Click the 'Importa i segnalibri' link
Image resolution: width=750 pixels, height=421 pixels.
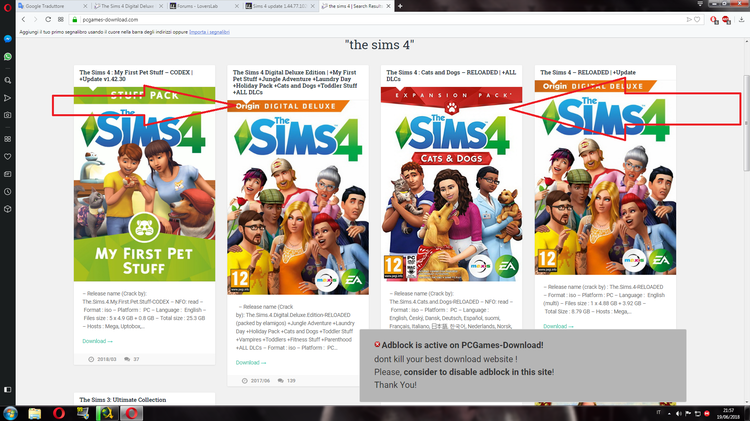click(x=209, y=32)
